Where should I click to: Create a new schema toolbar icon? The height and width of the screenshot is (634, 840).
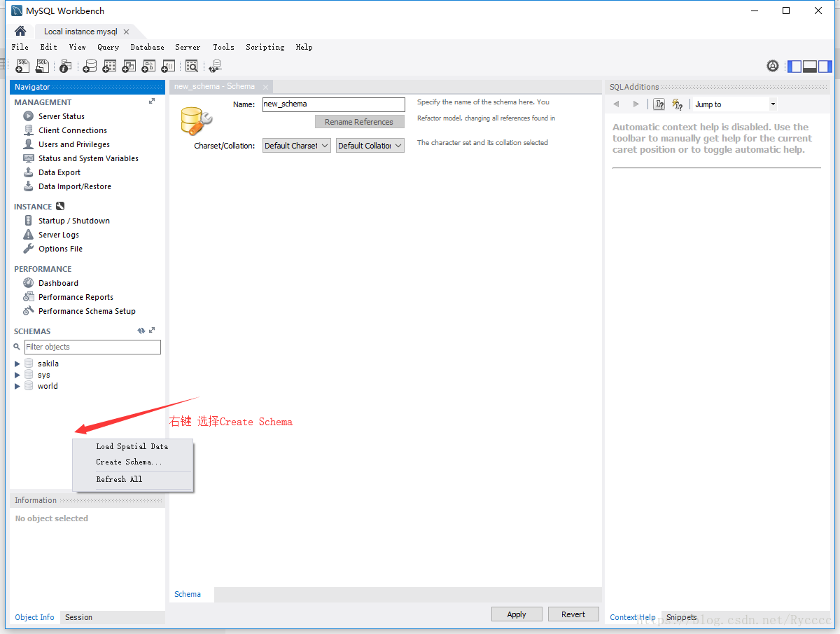(x=90, y=66)
